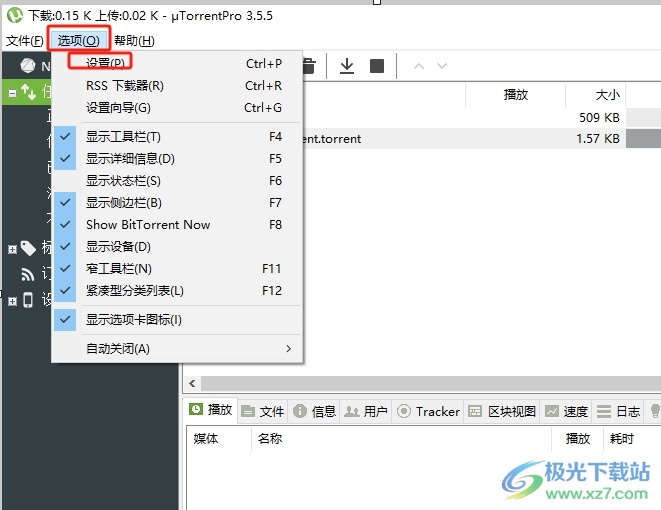Toggle 显示设备(D) option
661x510 pixels.
[x=176, y=246]
